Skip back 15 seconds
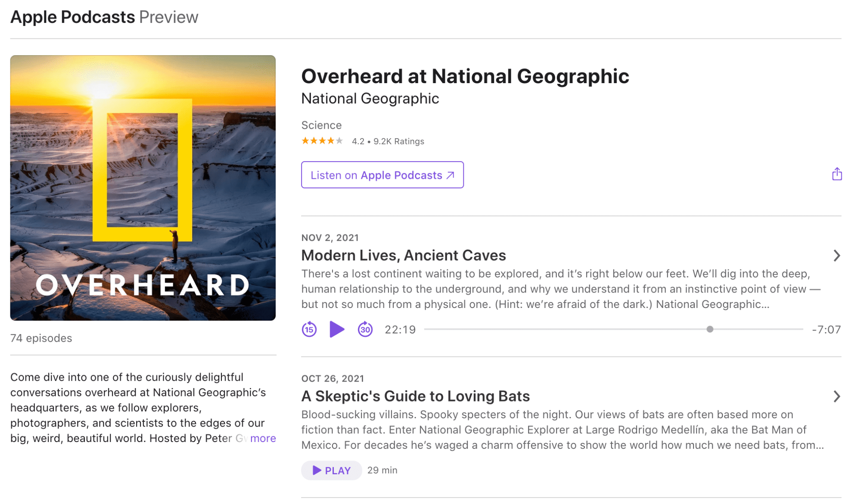The height and width of the screenshot is (504, 861). click(x=309, y=330)
